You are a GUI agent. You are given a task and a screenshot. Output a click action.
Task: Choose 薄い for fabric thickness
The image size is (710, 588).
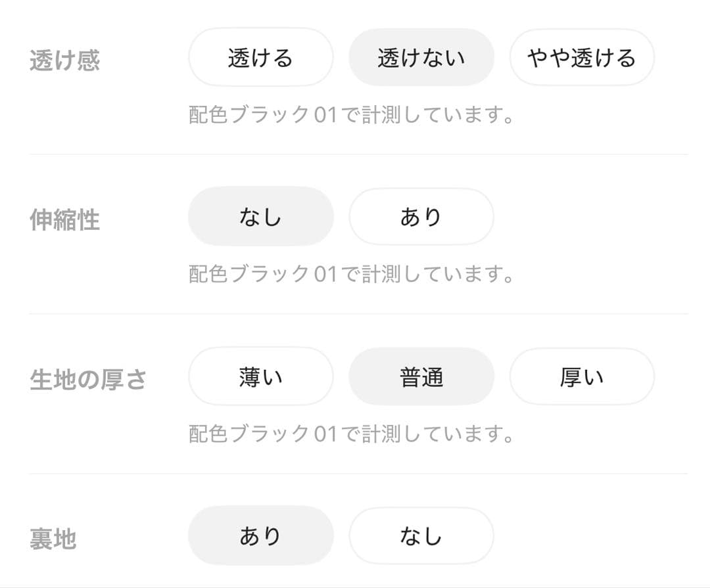[260, 376]
